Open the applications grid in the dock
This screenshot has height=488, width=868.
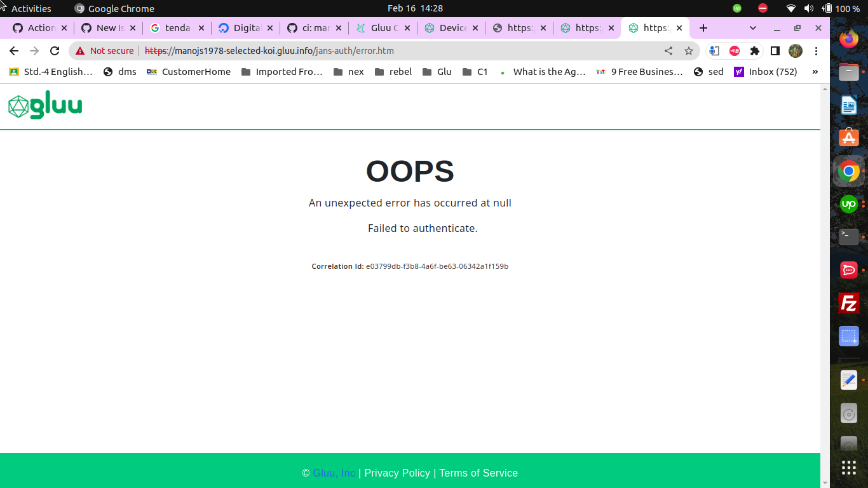pyautogui.click(x=848, y=467)
